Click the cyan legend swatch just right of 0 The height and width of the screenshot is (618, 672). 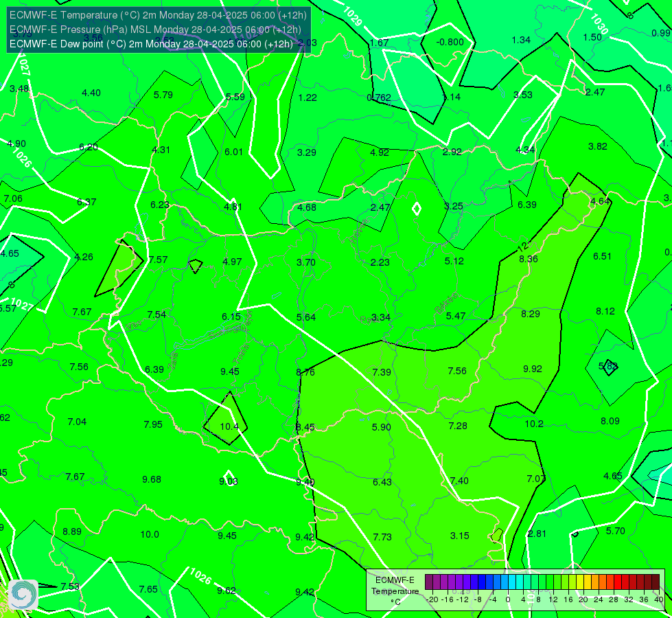pos(511,582)
